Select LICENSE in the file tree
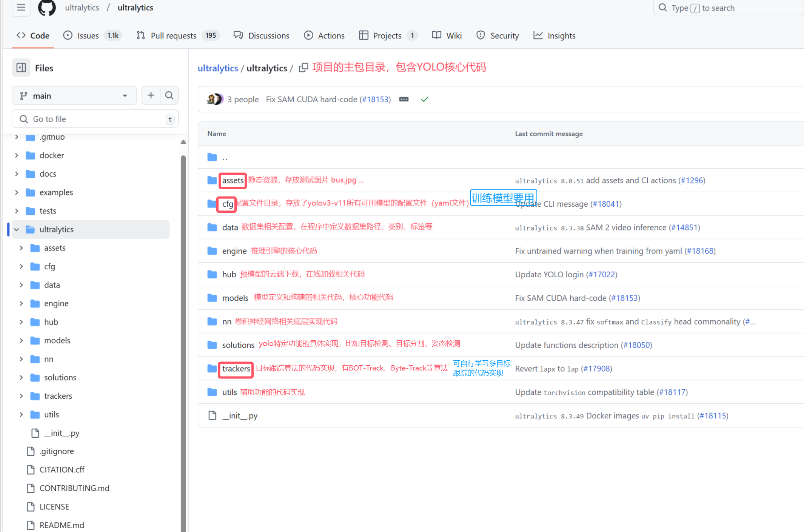 pyautogui.click(x=54, y=507)
